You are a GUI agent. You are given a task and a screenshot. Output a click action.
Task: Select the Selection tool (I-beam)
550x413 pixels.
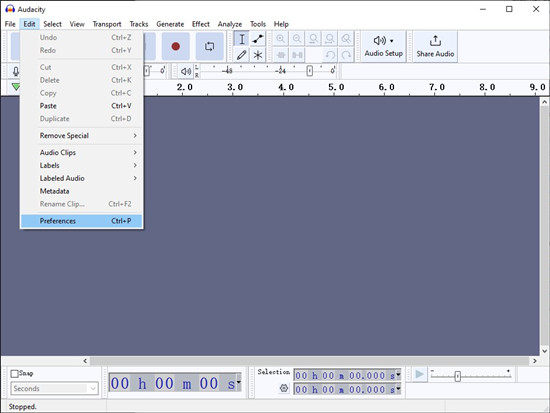click(x=242, y=39)
